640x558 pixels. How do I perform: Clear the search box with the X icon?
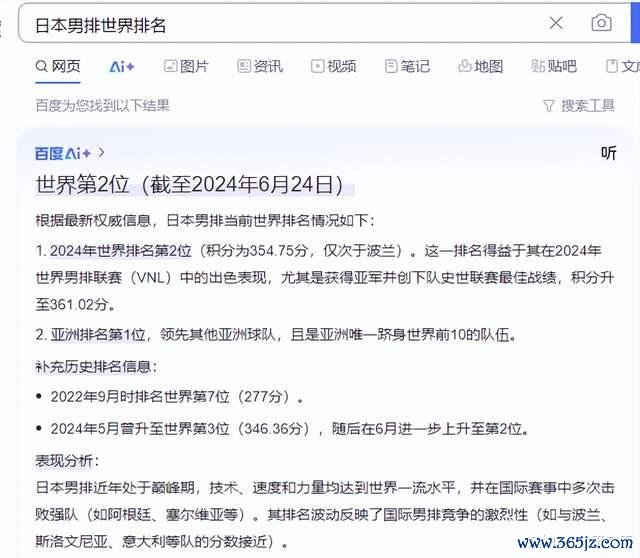point(556,23)
